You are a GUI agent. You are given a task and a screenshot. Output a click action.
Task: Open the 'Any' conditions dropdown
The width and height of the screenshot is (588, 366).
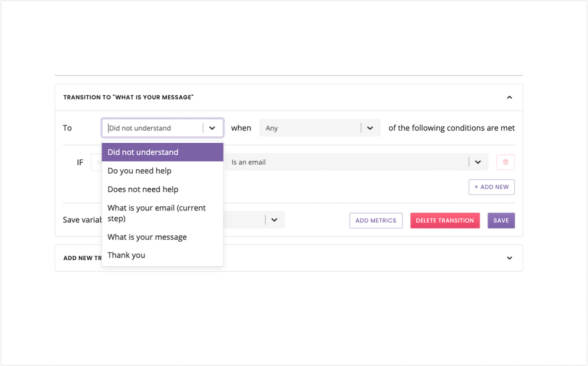point(320,128)
